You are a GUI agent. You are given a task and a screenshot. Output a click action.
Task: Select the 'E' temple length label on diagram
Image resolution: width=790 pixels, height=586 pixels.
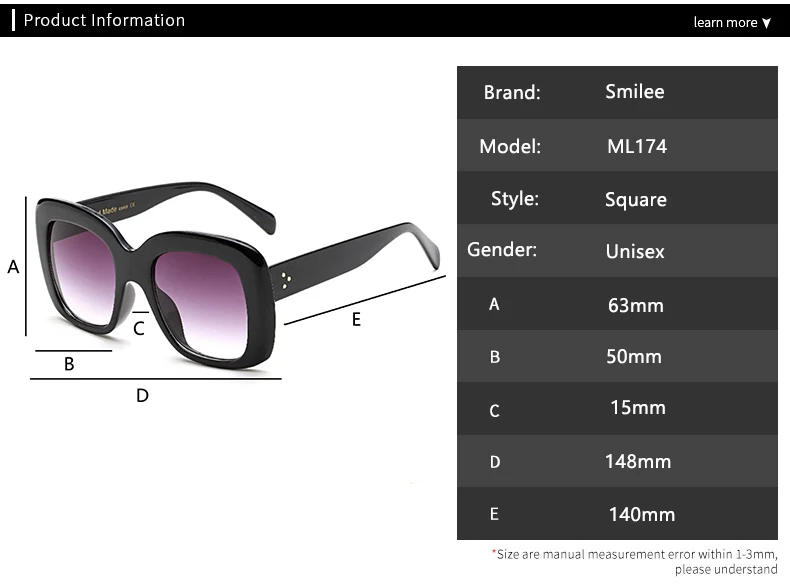[356, 319]
